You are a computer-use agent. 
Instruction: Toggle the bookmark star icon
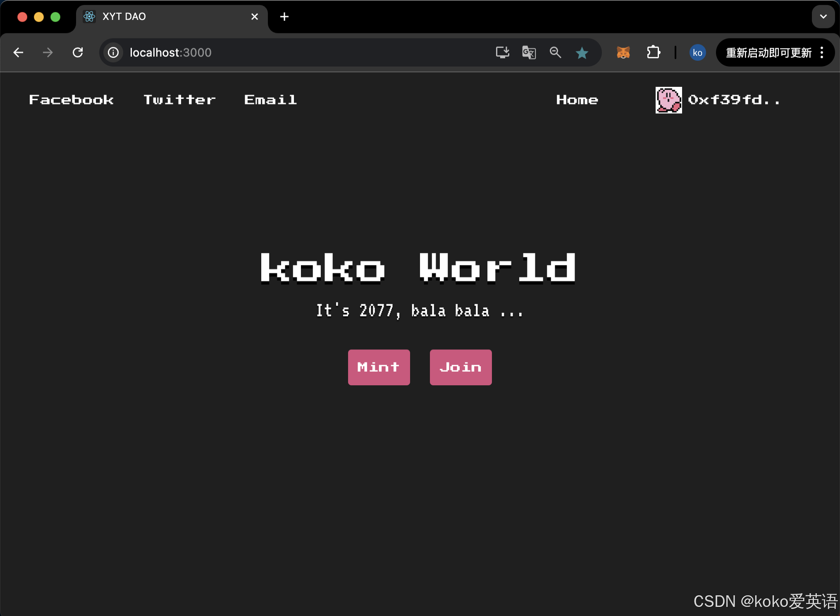point(582,53)
